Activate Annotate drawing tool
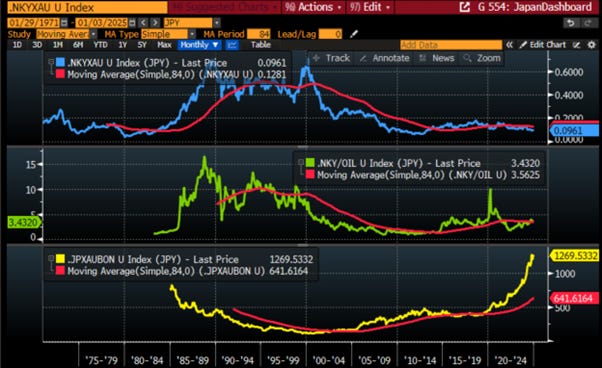602x368 pixels. tap(384, 58)
